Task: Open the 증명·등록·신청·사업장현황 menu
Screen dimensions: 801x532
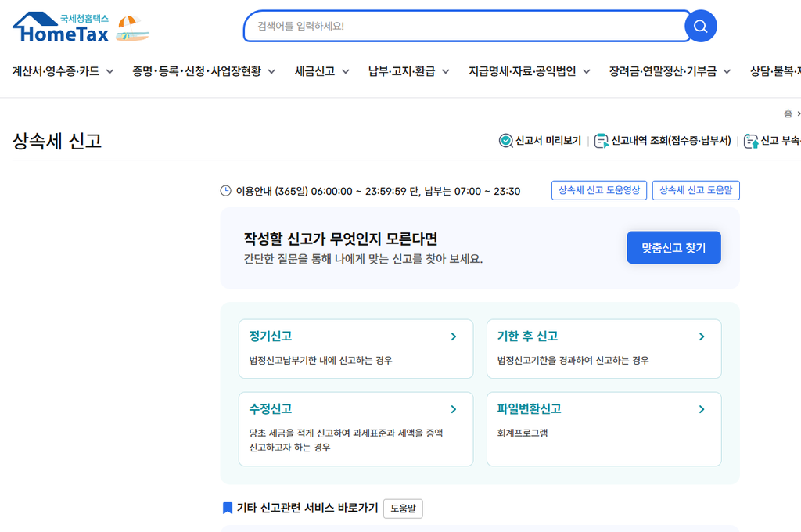Action: [x=196, y=71]
